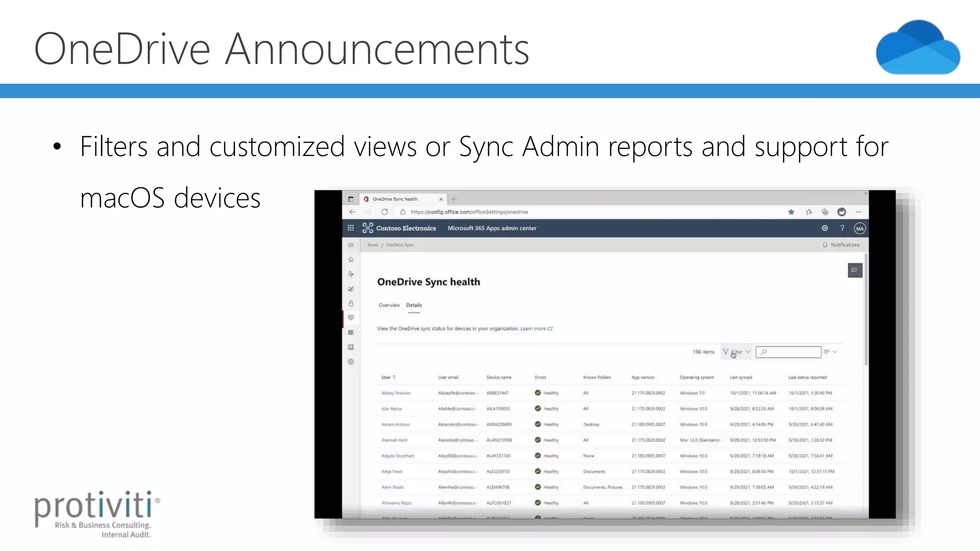
Task: Open Notifications panel
Action: [x=841, y=245]
